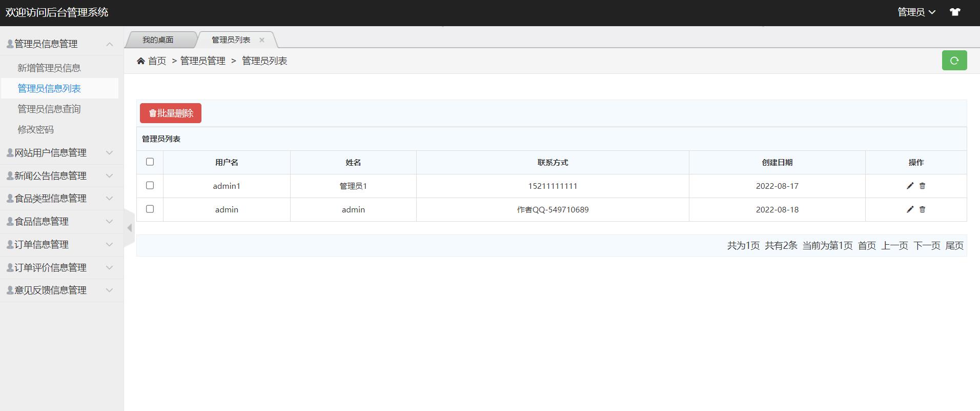980x411 pixels.
Task: Delete the admin1 row with trash icon
Action: 922,186
